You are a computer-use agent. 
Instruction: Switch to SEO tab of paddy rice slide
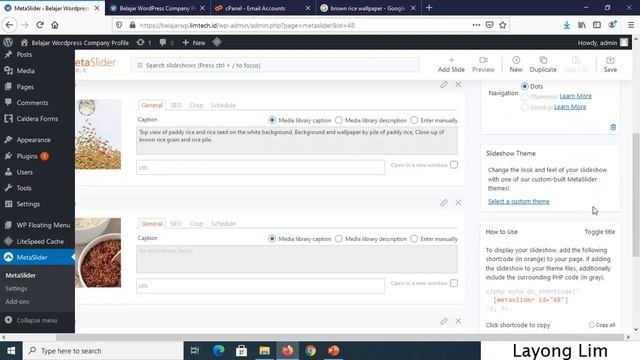click(176, 105)
